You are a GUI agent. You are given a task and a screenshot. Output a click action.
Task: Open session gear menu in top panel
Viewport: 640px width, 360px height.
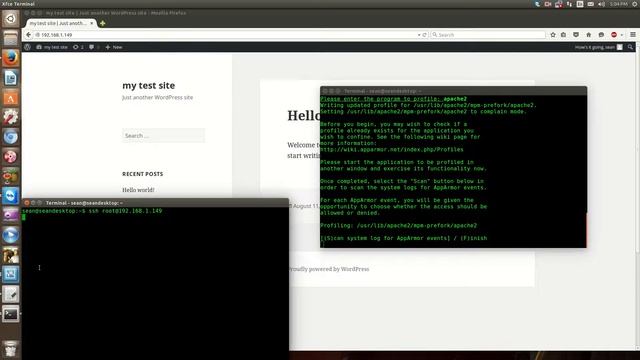pyautogui.click(x=635, y=4)
